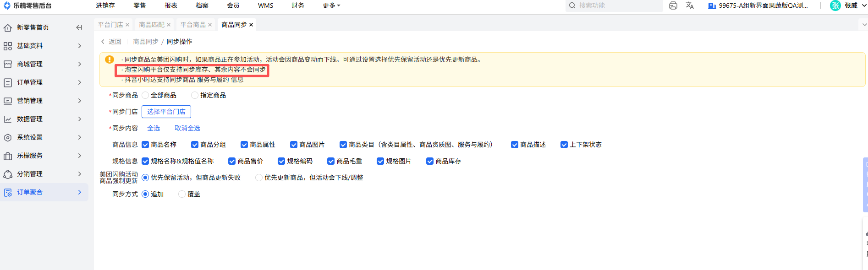This screenshot has width=868, height=270.
Task: Uncheck the 商品属性 checkbox
Action: tap(244, 145)
